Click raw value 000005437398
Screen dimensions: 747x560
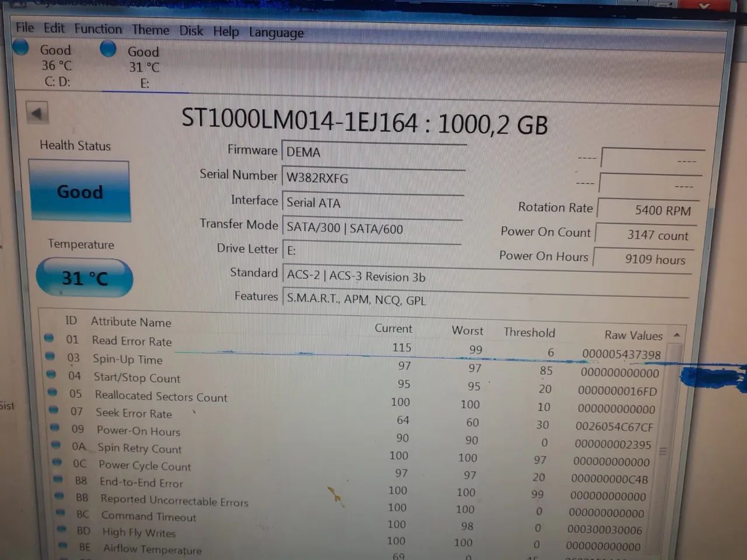pyautogui.click(x=621, y=354)
